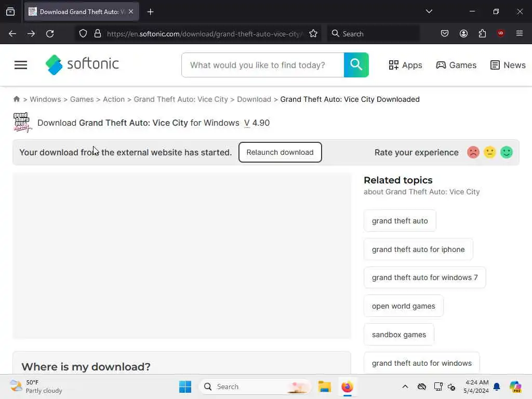Rate experience with the happy green face
The image size is (532, 399).
506,152
